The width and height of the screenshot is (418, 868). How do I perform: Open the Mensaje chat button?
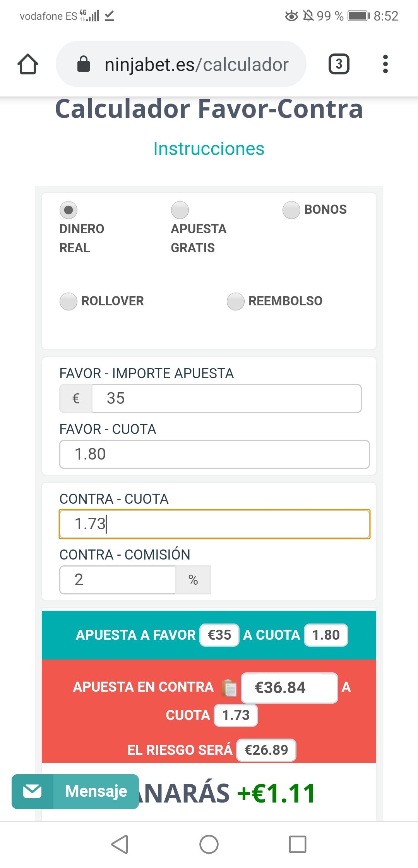click(x=75, y=791)
